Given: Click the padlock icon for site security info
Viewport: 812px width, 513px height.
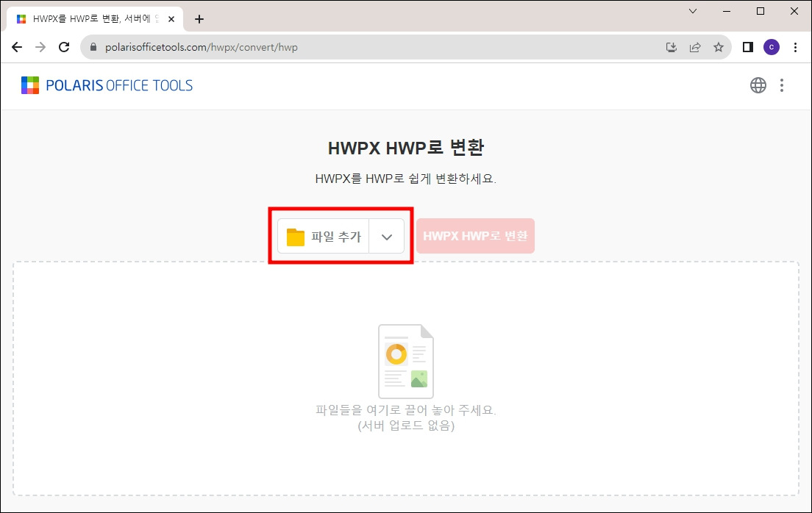Looking at the screenshot, I should tap(93, 46).
